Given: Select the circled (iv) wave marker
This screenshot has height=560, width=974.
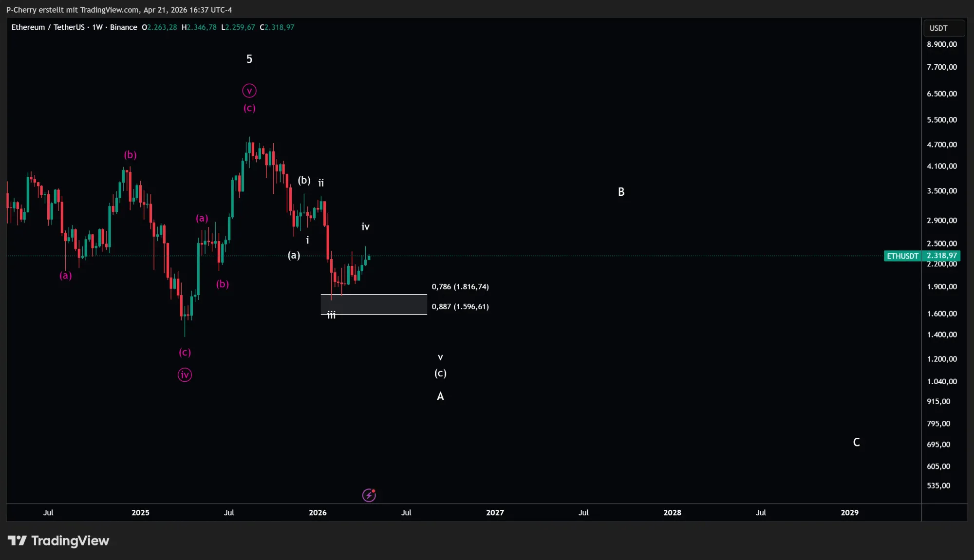Looking at the screenshot, I should (x=185, y=374).
